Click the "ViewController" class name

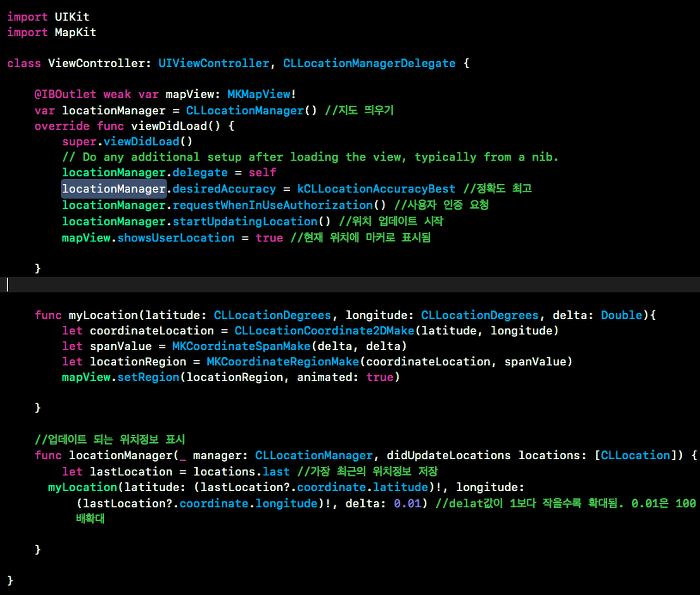(x=96, y=63)
